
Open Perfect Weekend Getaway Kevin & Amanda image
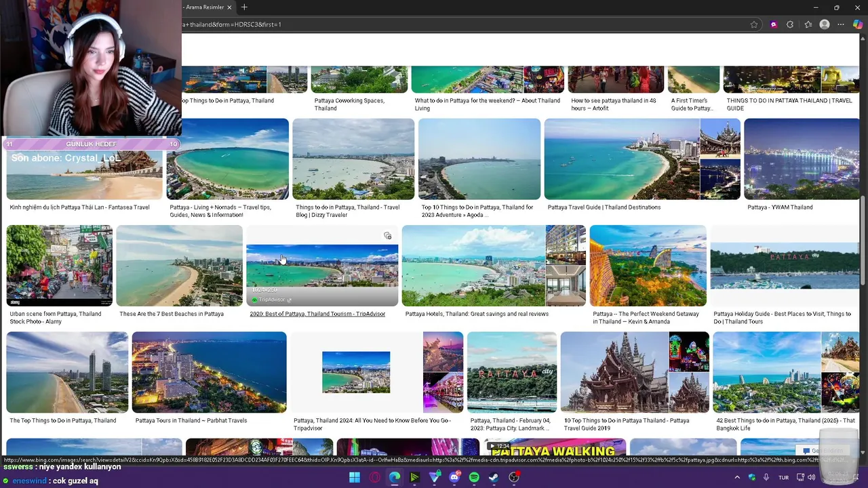tap(648, 266)
